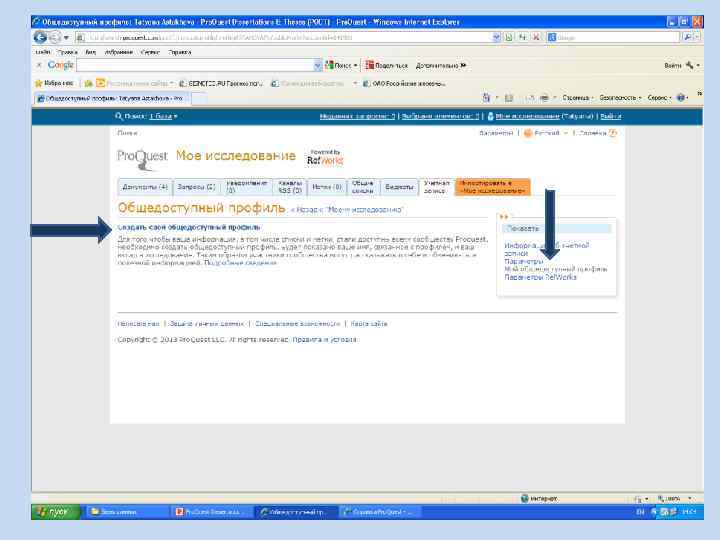Switch to the Учетная запись tab
Viewport: 720px width, 540px height.
(436, 187)
